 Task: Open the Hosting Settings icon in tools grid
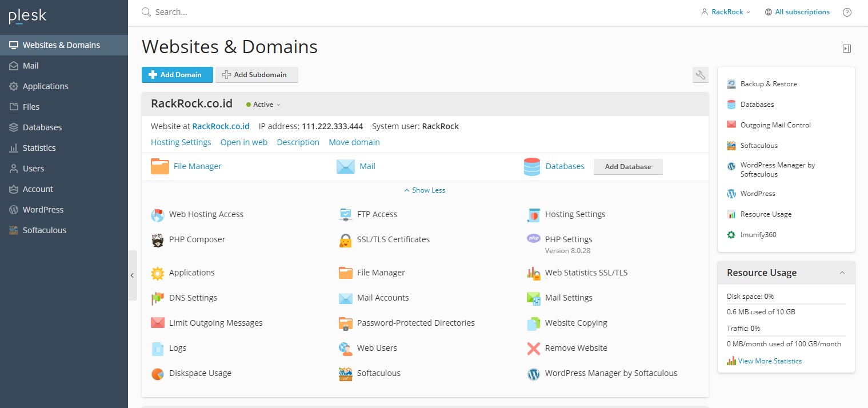534,215
